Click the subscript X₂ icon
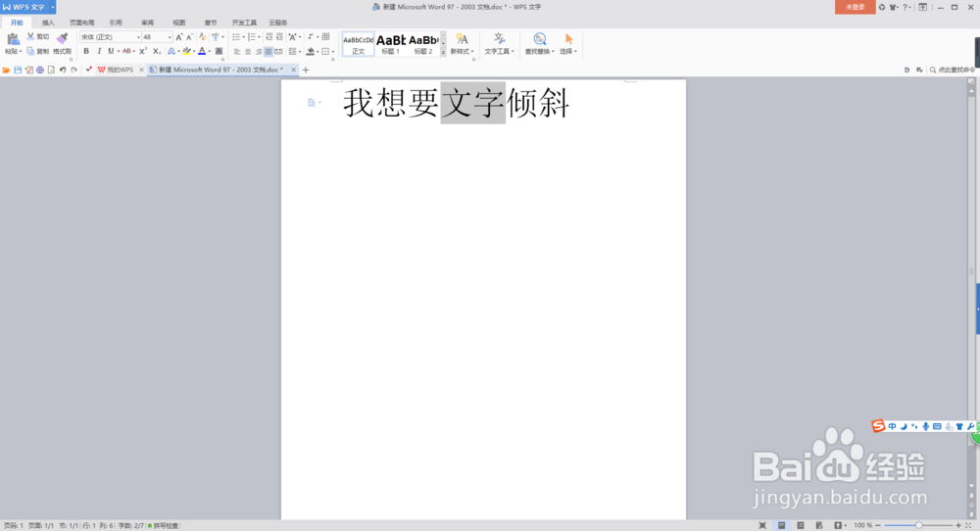The height and width of the screenshot is (531, 980). [x=156, y=51]
